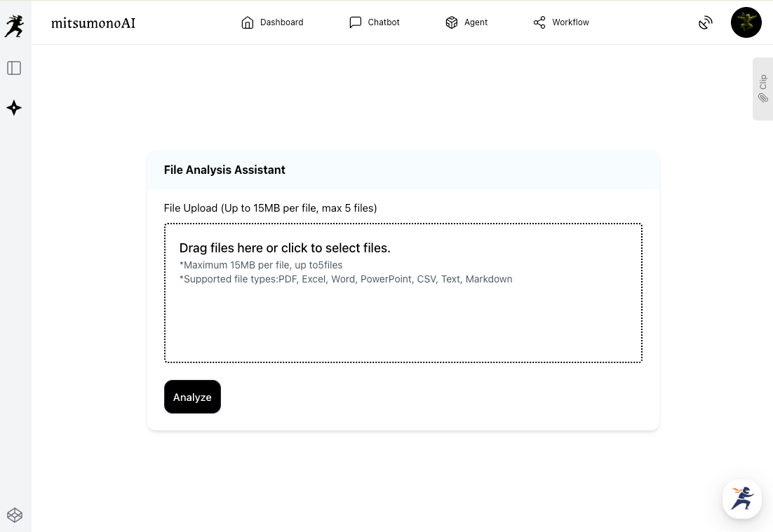This screenshot has width=773, height=532.
Task: Open the user profile avatar
Action: click(746, 22)
